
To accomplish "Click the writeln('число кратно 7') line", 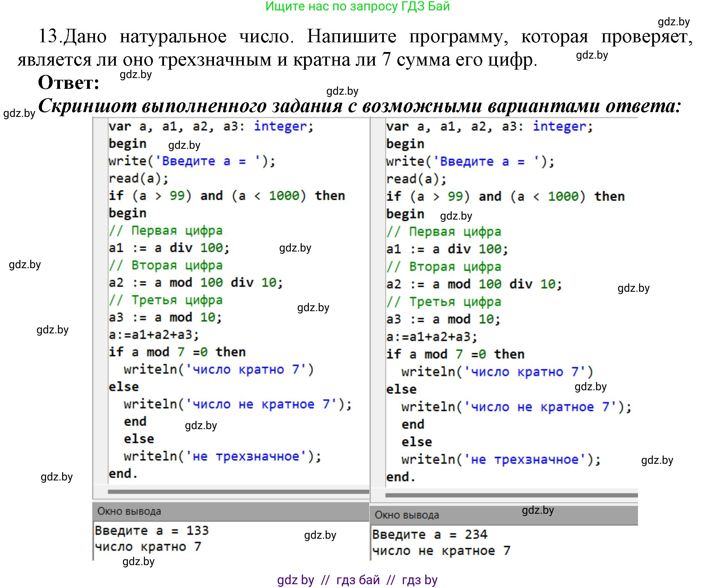I will 218,369.
